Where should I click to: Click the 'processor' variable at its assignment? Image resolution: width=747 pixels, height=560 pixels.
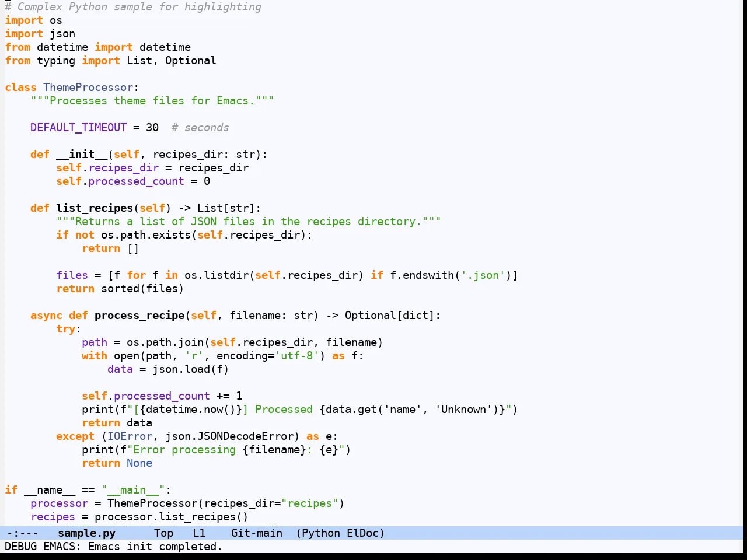59,503
